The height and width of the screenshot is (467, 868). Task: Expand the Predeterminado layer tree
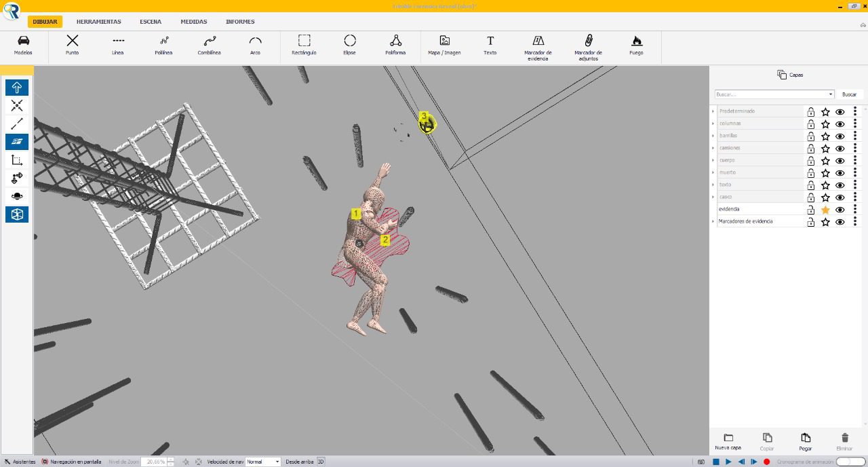click(713, 111)
